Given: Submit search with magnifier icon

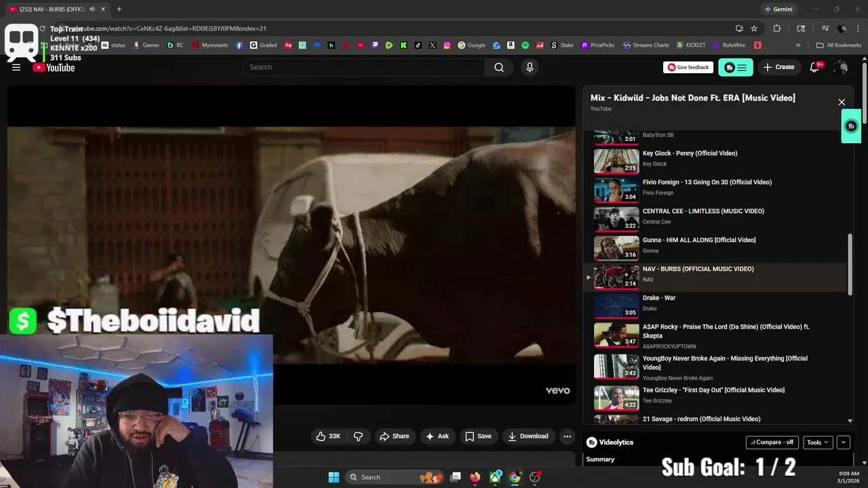Looking at the screenshot, I should click(x=499, y=67).
